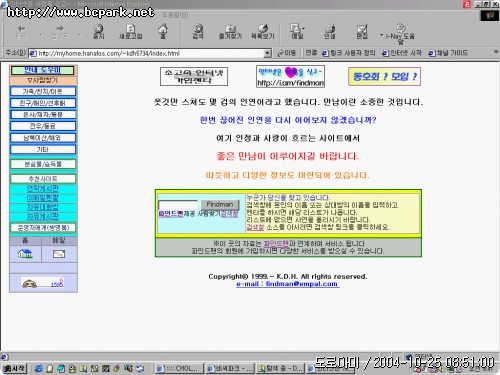500x375 pixels.
Task: Open the 이메일편람 link in the sidebar
Action: click(43, 198)
